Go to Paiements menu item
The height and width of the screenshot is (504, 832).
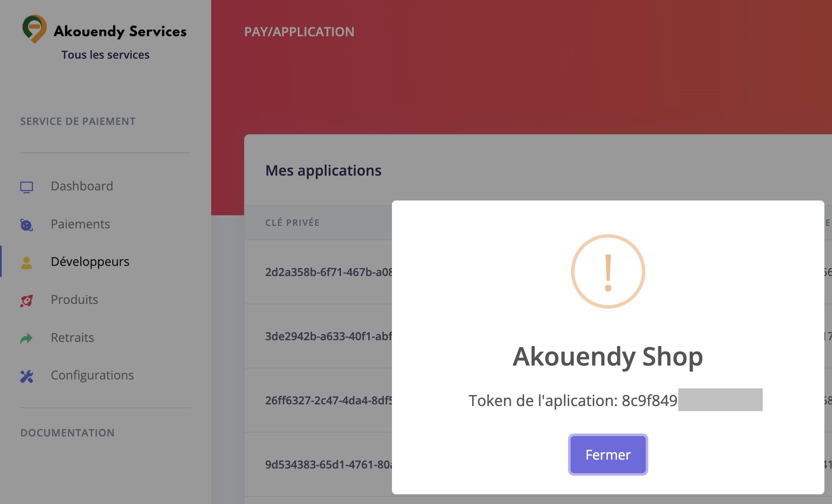coord(80,224)
